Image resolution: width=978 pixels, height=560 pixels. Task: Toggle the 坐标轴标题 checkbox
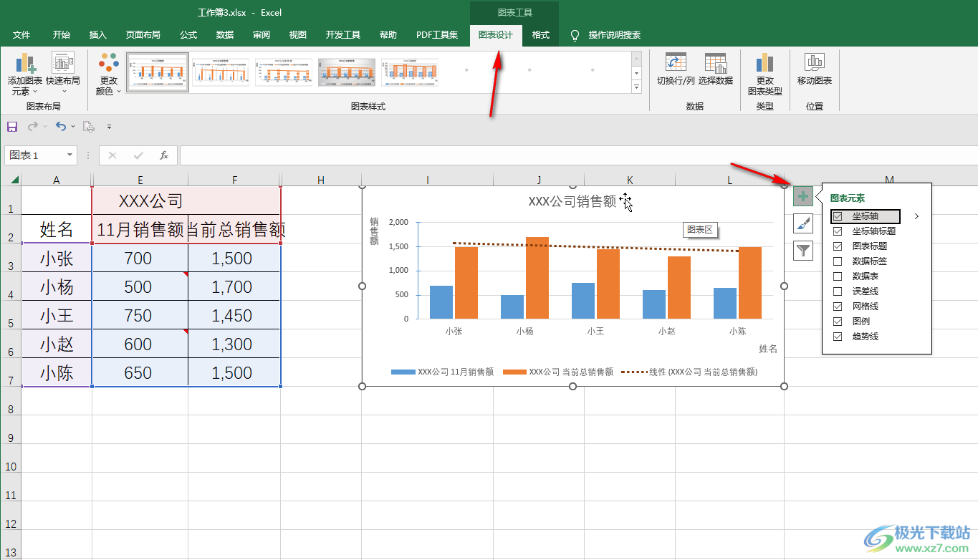[838, 231]
